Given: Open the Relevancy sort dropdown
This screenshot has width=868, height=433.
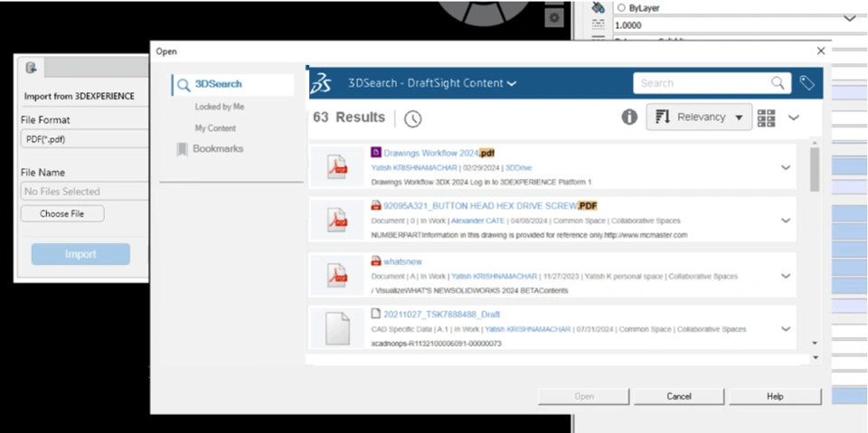Looking at the screenshot, I should 699,118.
